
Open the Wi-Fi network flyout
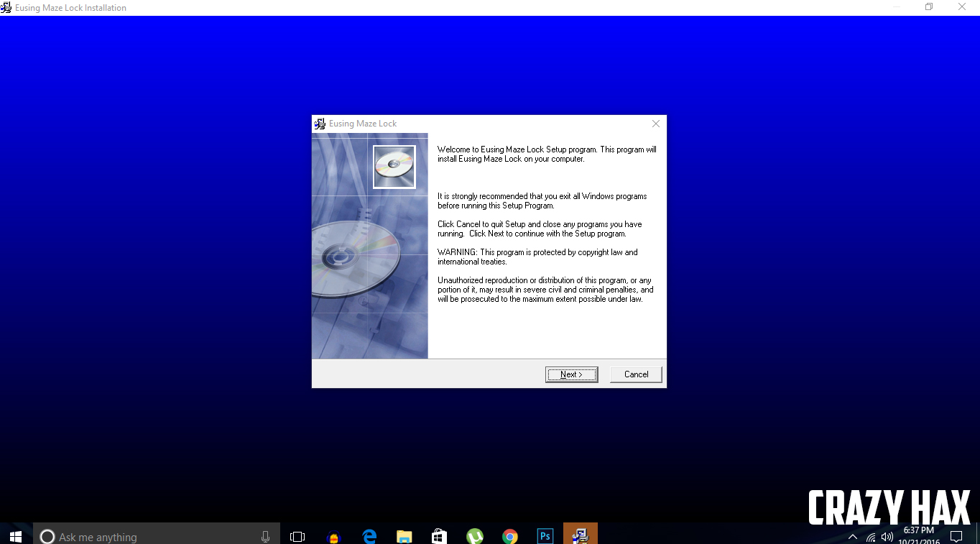click(870, 537)
